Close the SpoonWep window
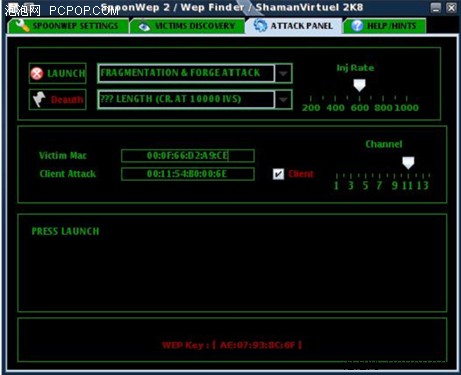Viewport: 461px width, 375px height. [451, 7]
